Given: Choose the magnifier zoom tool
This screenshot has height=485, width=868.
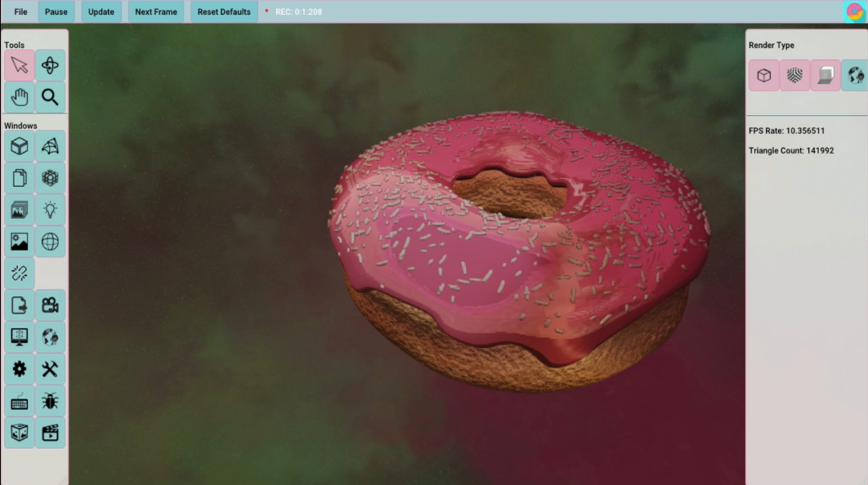Looking at the screenshot, I should point(51,98).
